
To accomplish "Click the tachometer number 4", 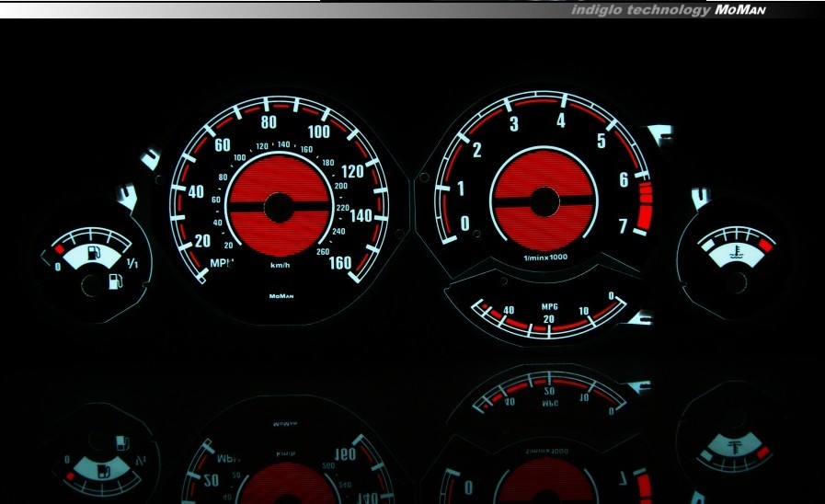I will click(561, 121).
